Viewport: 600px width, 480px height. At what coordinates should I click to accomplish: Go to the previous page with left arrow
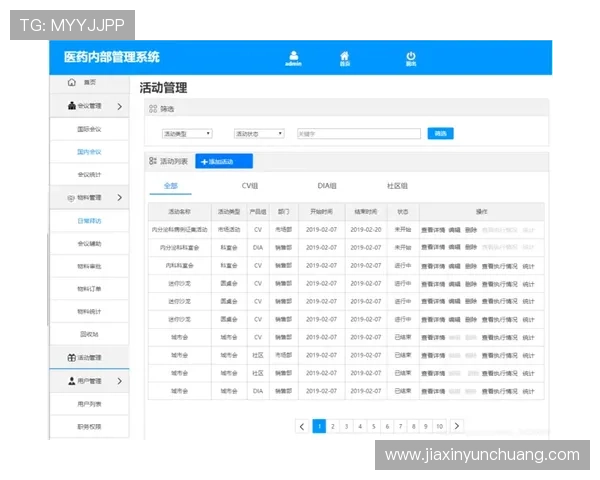[x=302, y=426]
